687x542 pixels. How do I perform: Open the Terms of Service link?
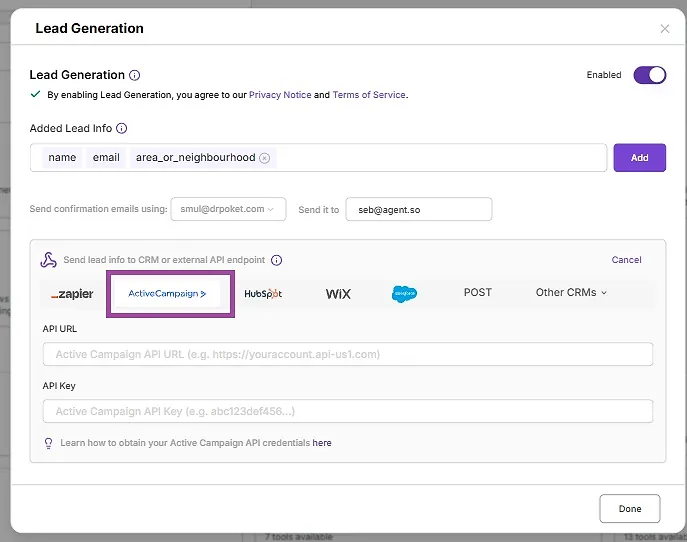[368, 95]
